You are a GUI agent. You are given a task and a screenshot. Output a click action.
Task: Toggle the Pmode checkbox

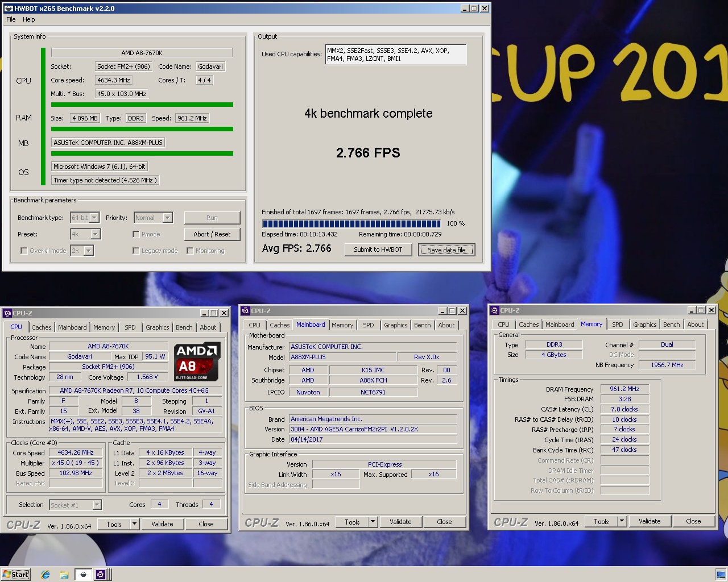(x=136, y=234)
